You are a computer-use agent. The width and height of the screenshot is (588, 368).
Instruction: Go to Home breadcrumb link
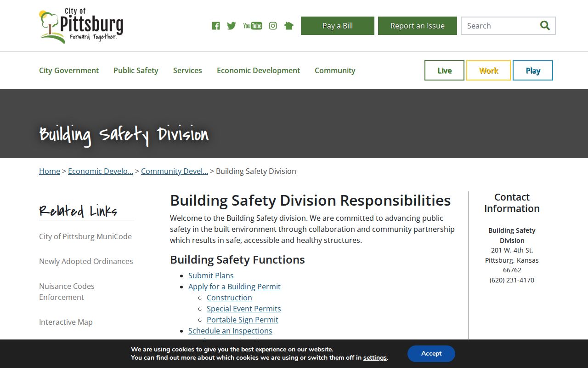click(50, 171)
